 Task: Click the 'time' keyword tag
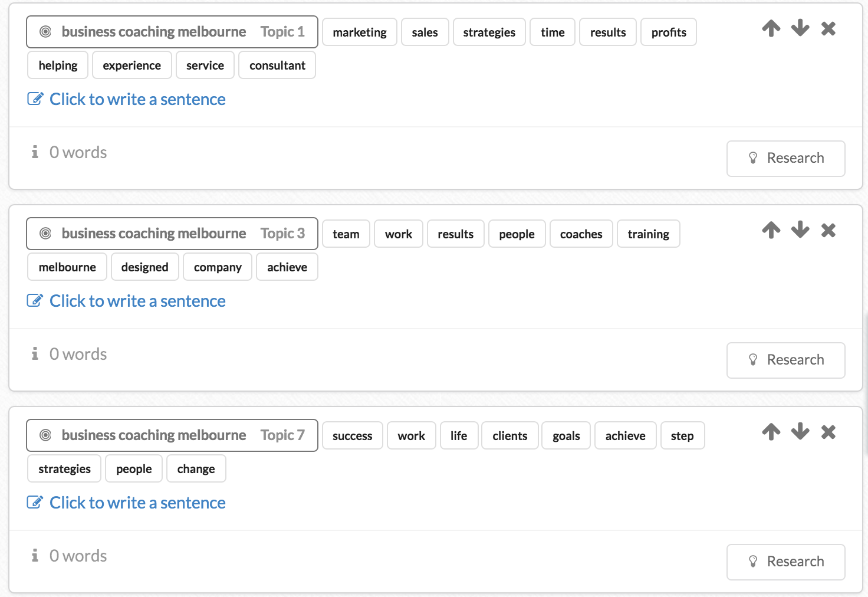coord(553,32)
